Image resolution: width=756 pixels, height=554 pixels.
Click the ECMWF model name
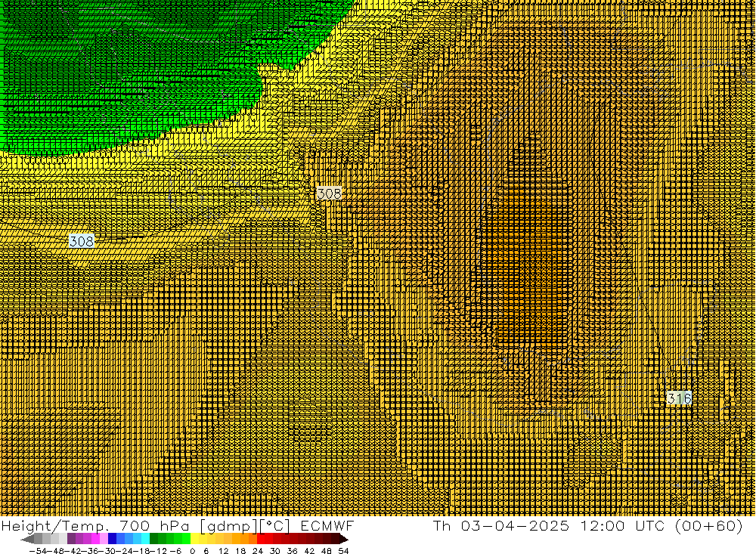click(327, 525)
